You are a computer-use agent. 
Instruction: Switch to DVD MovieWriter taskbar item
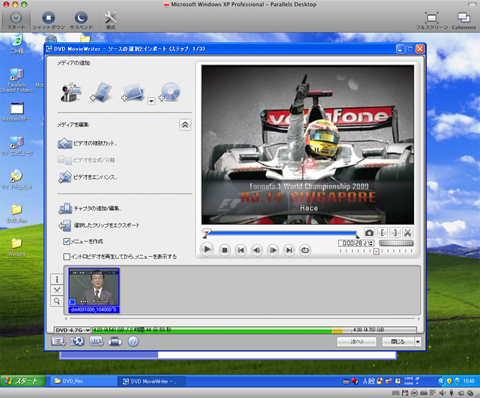pyautogui.click(x=151, y=381)
